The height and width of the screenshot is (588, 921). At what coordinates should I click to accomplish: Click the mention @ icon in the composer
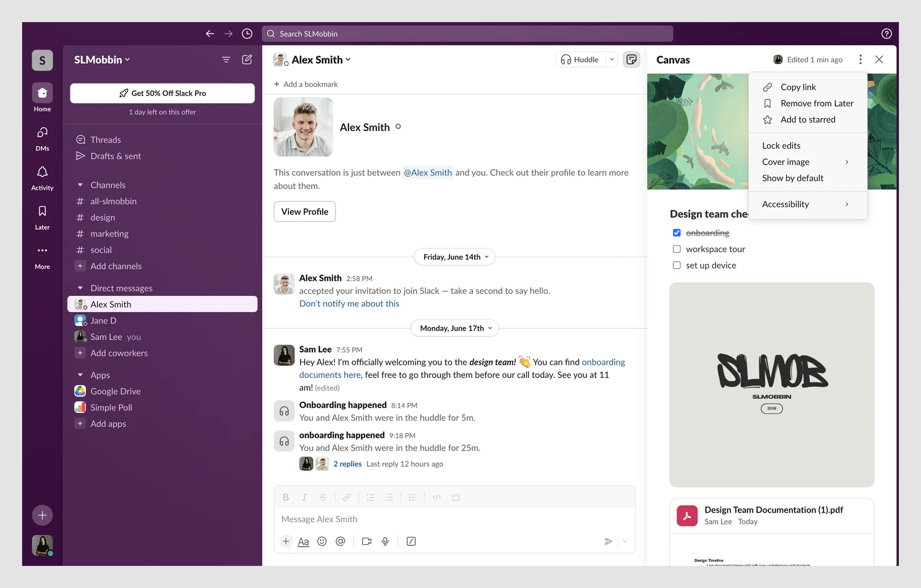[340, 541]
